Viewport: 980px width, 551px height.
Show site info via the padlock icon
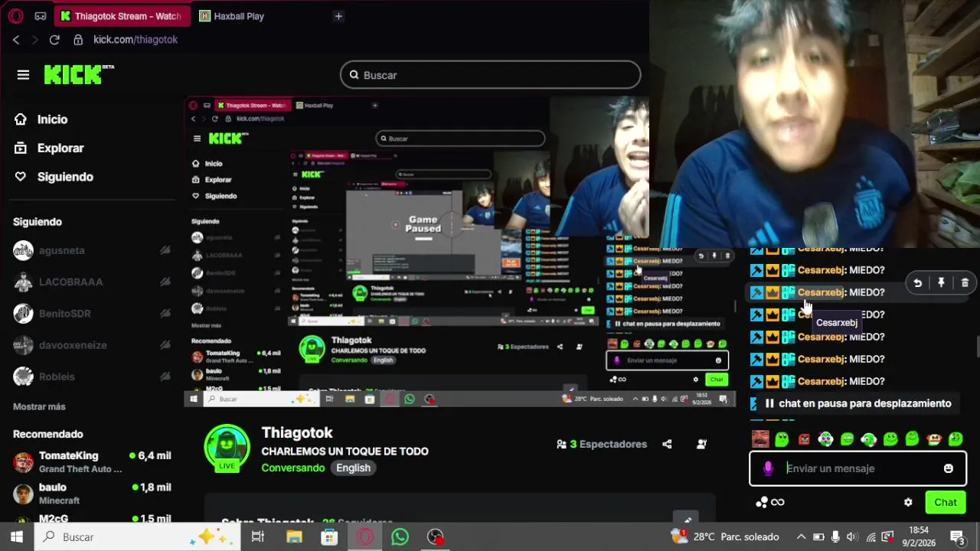click(78, 40)
